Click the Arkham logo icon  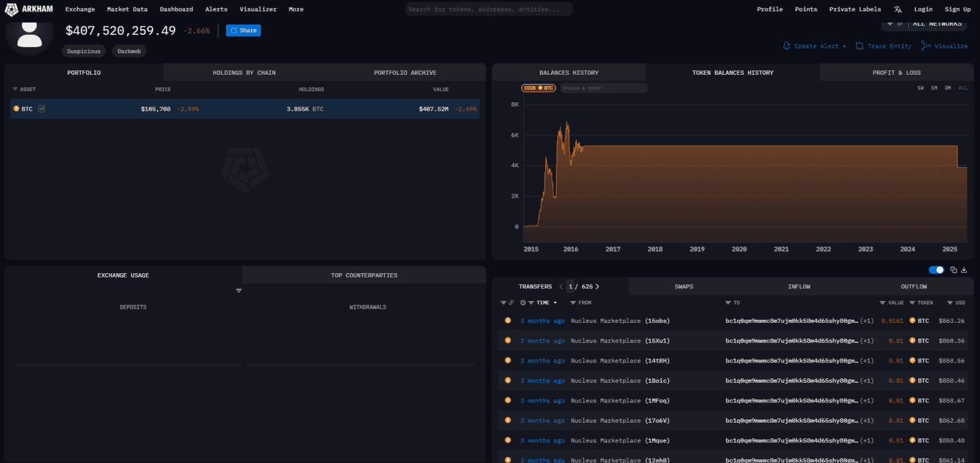[x=11, y=9]
